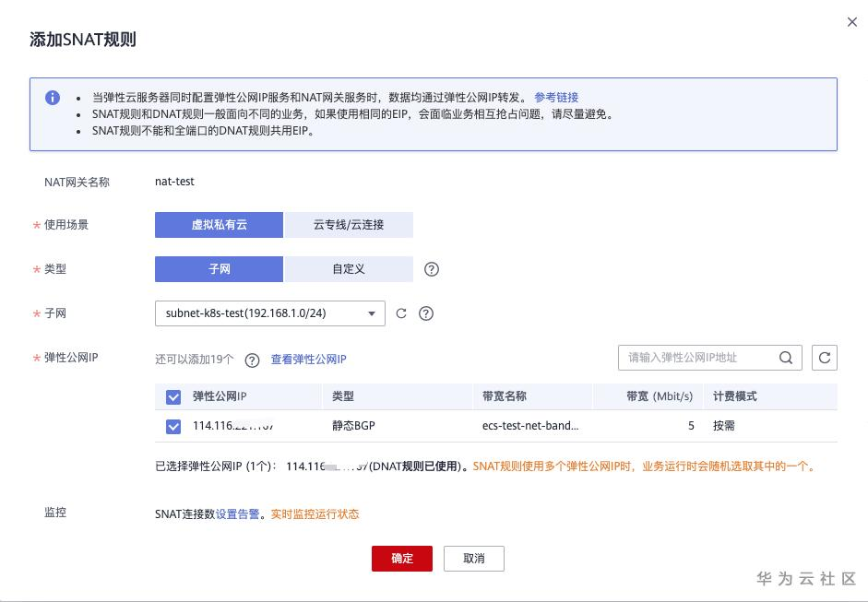Confirm the rule with the 确定 button
Image resolution: width=868 pixels, height=602 pixels.
tap(401, 558)
